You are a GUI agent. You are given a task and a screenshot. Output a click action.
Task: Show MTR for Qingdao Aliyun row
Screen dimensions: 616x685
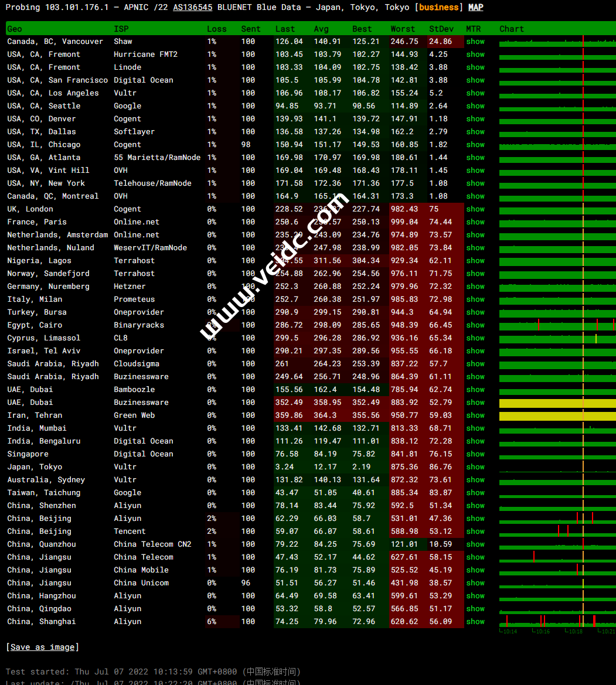(475, 609)
